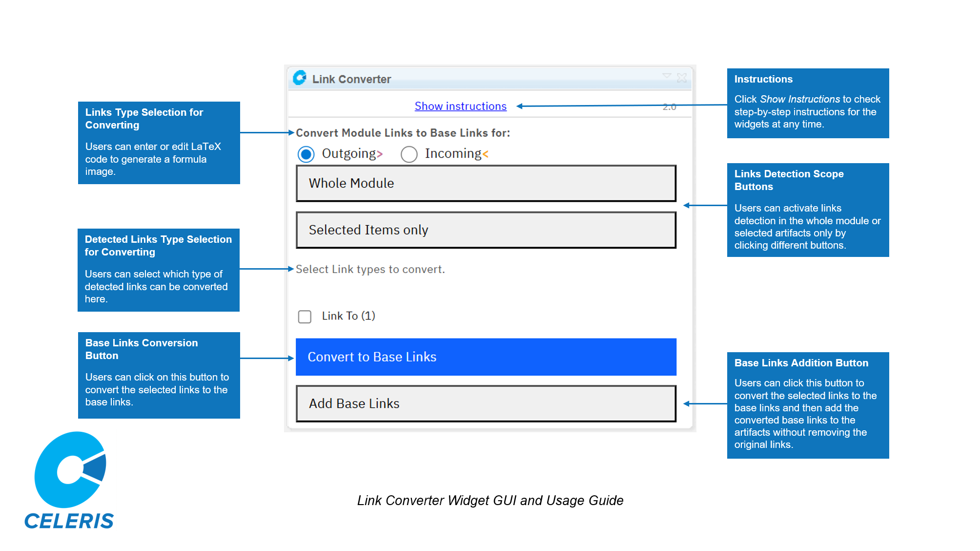Click the Instructions callout box
This screenshot has width=980, height=551.
coord(808,103)
